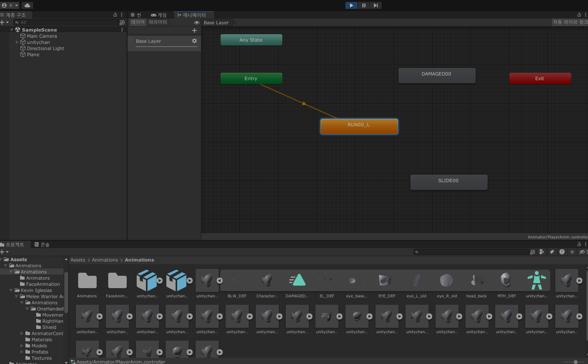588x364 pixels.
Task: Expand the Models folder in tree
Action: pyautogui.click(x=22, y=346)
